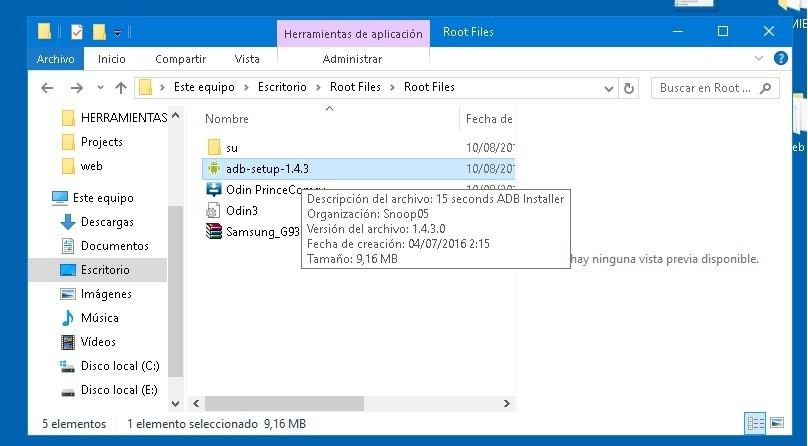808x446 pixels.
Task: Click the Herramientas de aplicación contextual tab
Action: [353, 34]
